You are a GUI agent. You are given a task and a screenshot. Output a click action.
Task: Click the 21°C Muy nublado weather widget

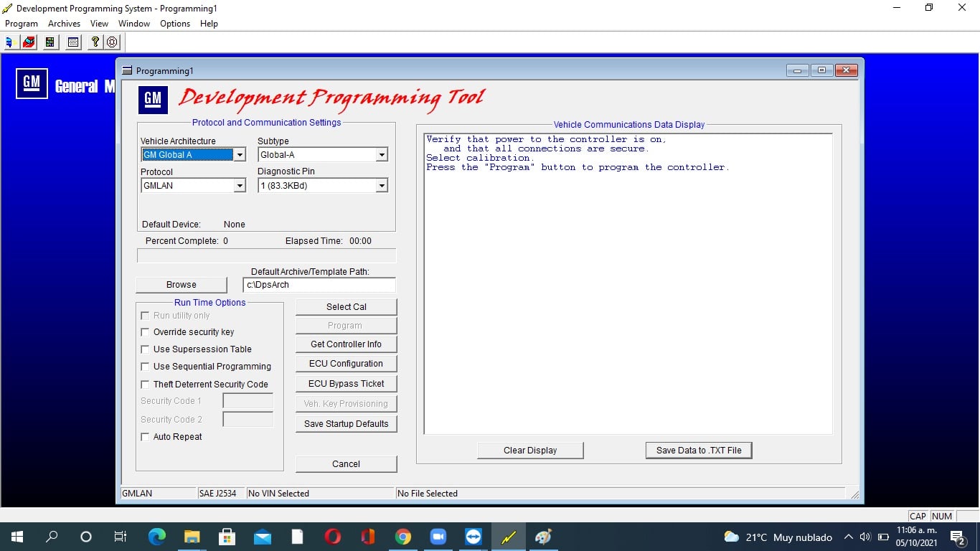[x=778, y=537]
